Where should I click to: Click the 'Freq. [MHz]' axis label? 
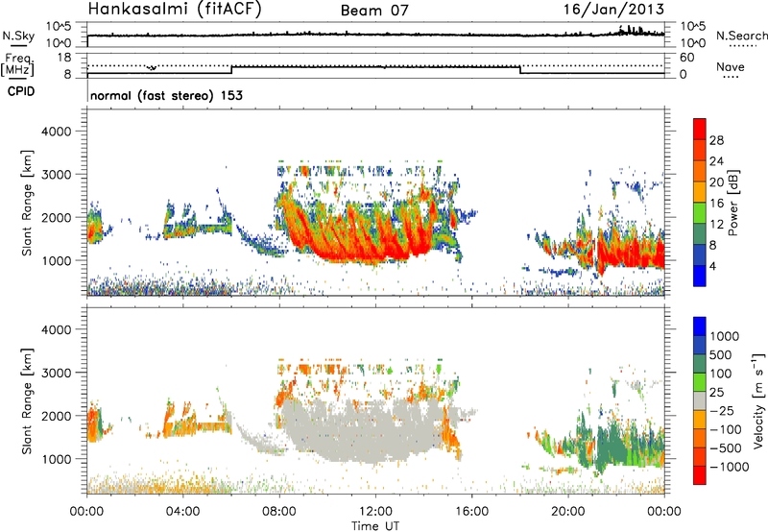click(18, 65)
